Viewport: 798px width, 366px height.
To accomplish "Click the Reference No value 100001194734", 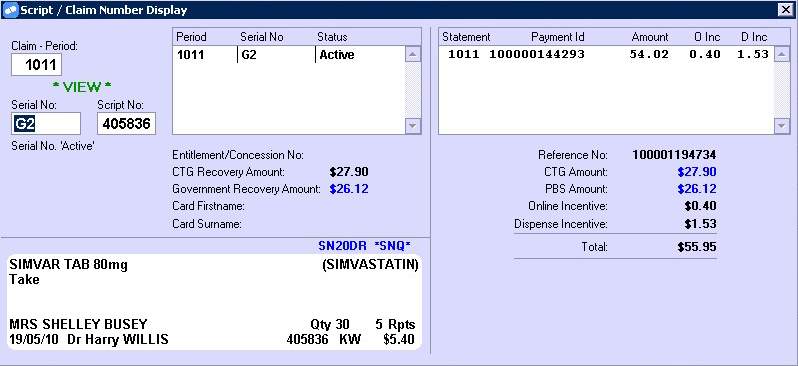I will point(674,154).
